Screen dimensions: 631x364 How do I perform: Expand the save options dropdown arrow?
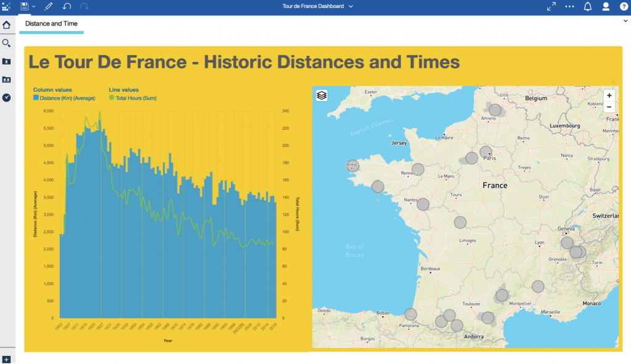(x=34, y=7)
